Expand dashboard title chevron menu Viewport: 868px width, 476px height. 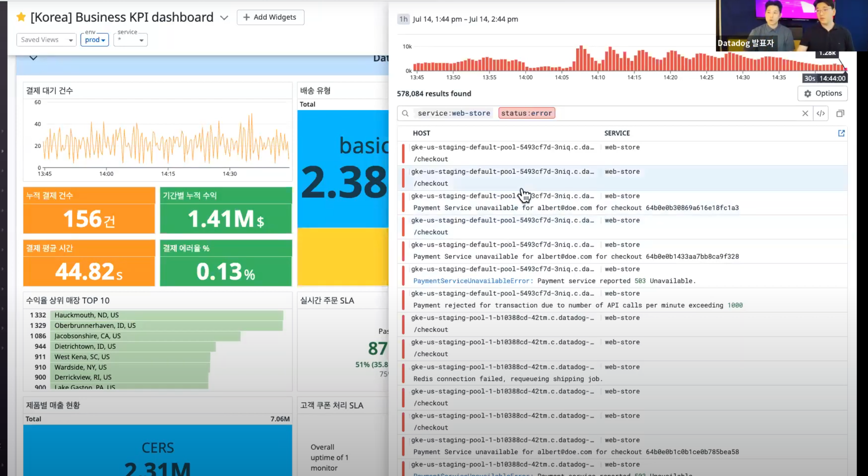pos(224,18)
